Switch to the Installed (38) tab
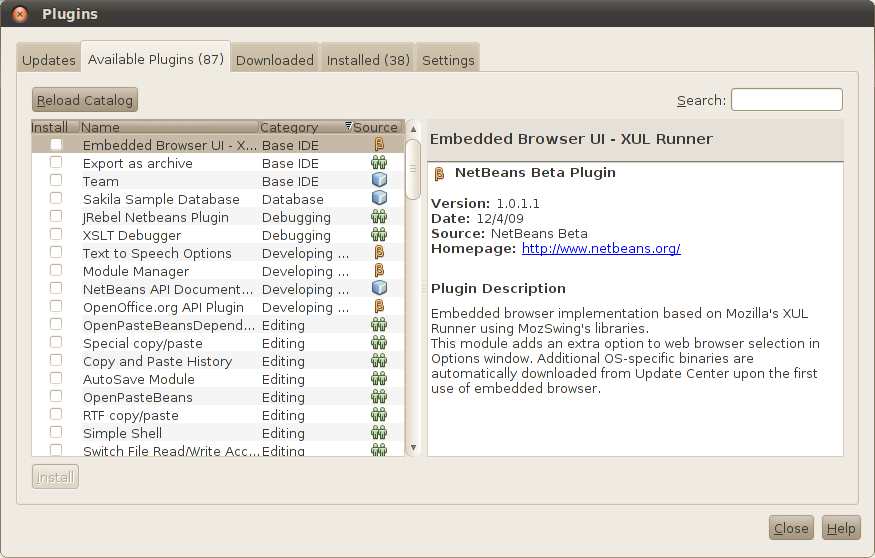This screenshot has height=558, width=875. coord(368,60)
